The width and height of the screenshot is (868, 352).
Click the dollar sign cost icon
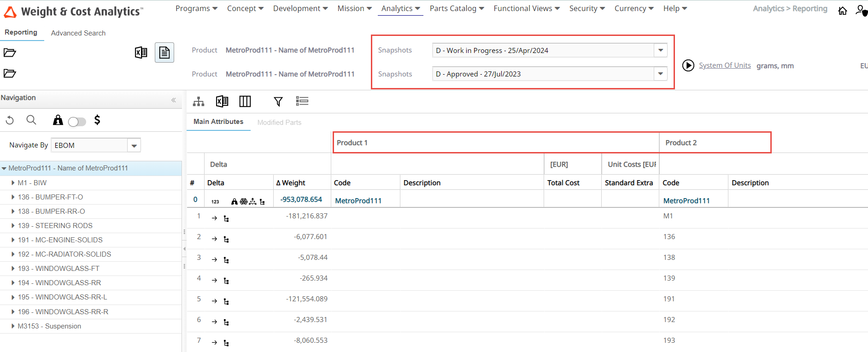[x=97, y=120]
